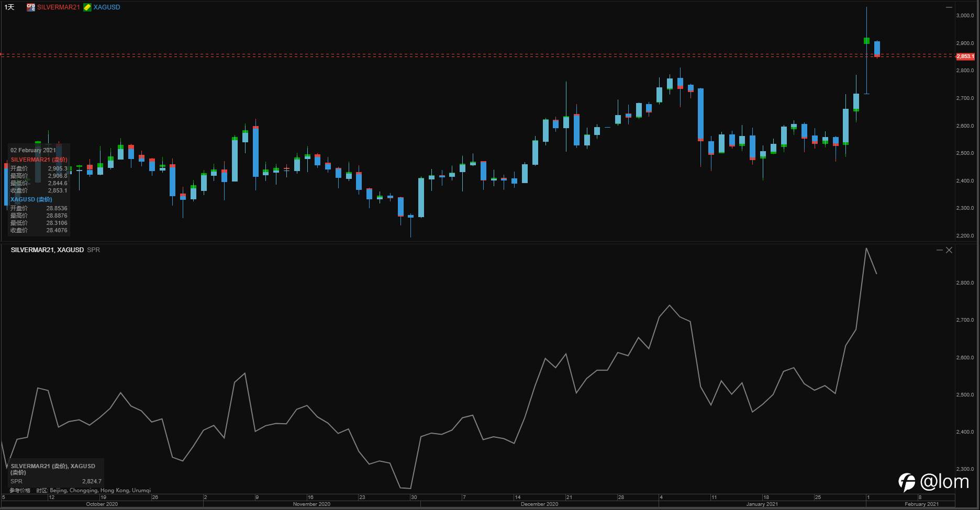The height and width of the screenshot is (510, 980).
Task: Click the XAGUSD open value 28.8536
Action: [57, 208]
